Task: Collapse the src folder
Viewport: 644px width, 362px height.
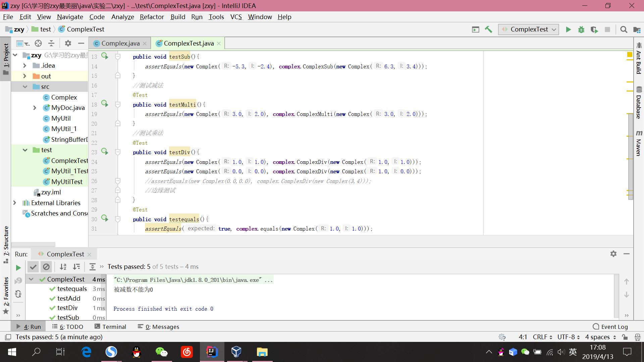Action: click(25, 86)
